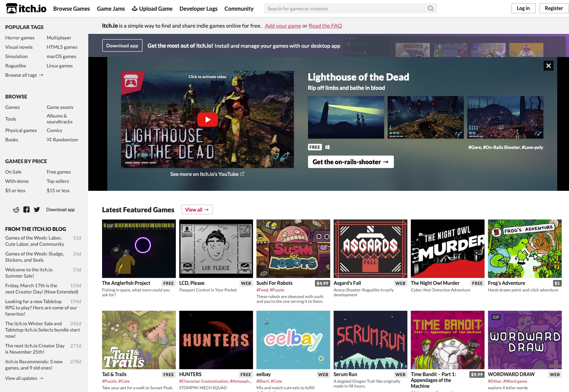This screenshot has width=569, height=392.
Task: Click inside the game search field
Action: pos(346,8)
